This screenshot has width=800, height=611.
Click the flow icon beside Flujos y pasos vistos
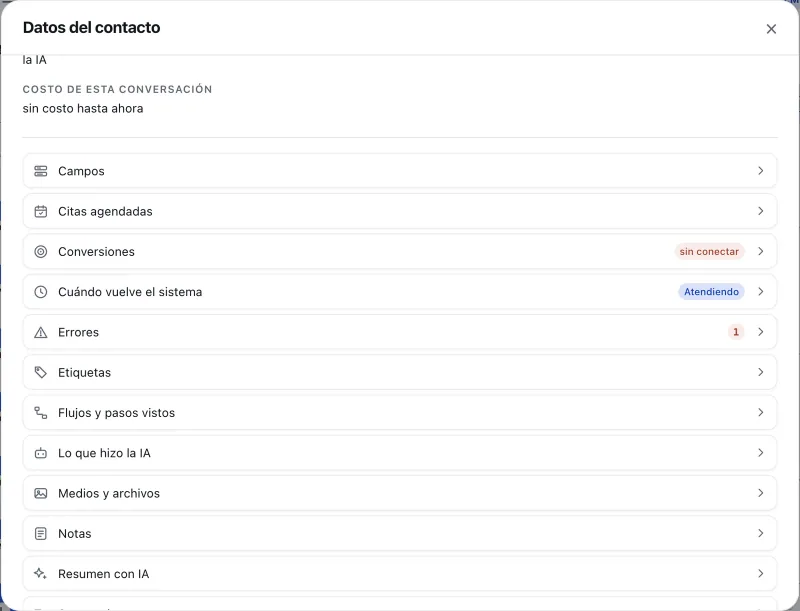click(x=41, y=413)
